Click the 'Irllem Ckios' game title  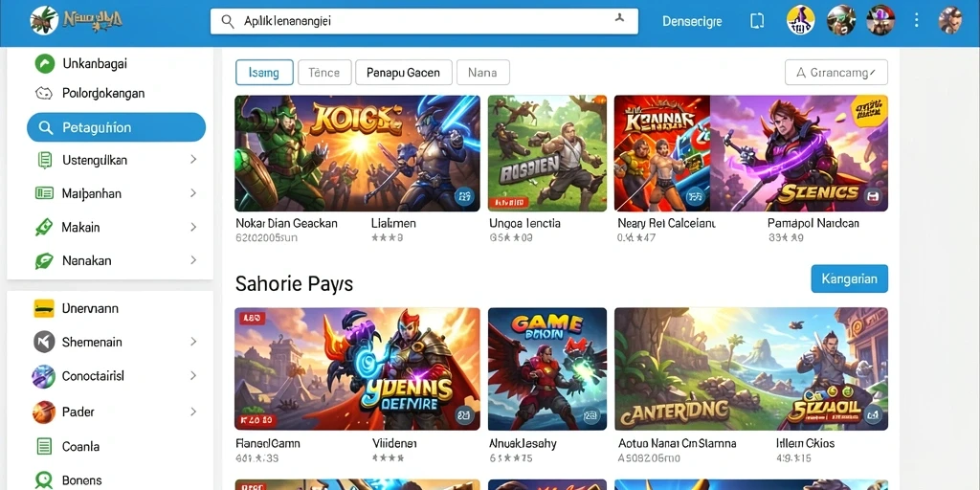[806, 444]
